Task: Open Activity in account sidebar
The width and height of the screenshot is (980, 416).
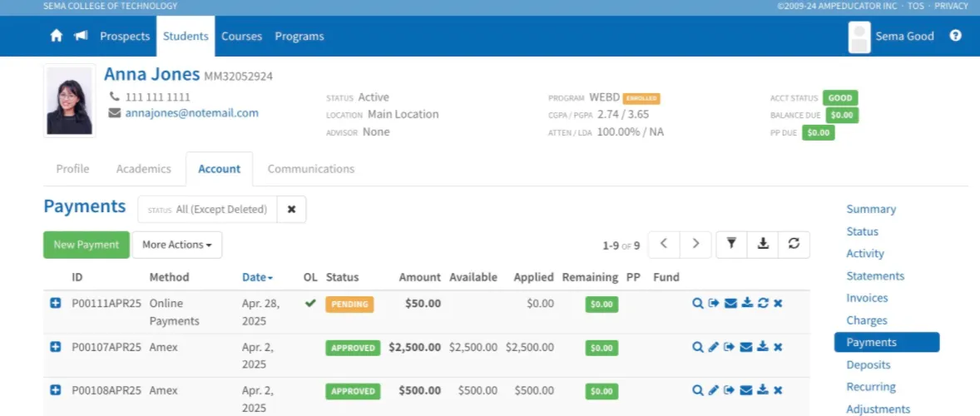Action: click(x=865, y=254)
